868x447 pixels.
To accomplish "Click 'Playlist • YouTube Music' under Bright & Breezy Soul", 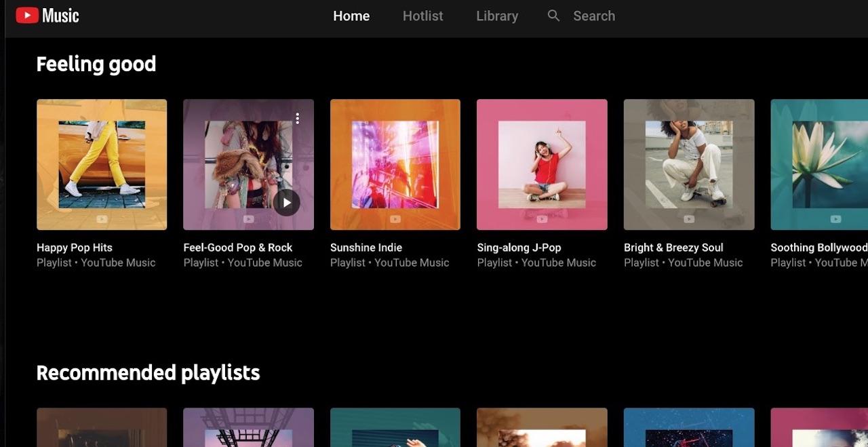I will [684, 263].
